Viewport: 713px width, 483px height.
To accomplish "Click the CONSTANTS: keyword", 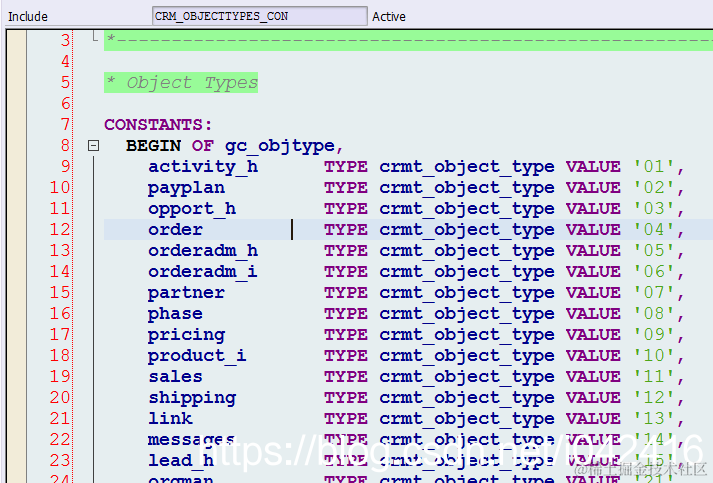I will (x=158, y=125).
